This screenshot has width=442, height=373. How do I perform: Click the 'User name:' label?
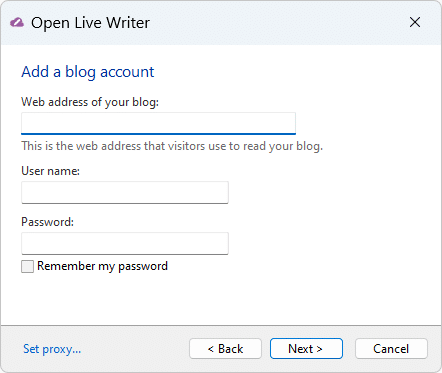click(x=51, y=171)
